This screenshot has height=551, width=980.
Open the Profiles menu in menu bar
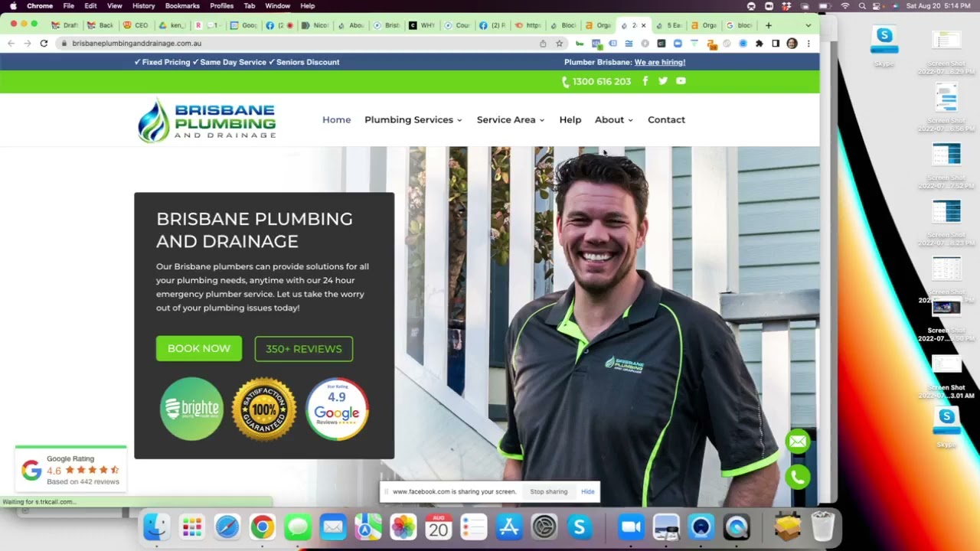click(x=221, y=6)
